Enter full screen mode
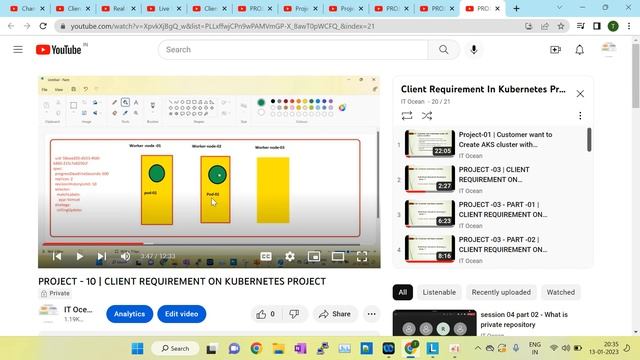Image resolution: width=640 pixels, height=360 pixels. 362,256
